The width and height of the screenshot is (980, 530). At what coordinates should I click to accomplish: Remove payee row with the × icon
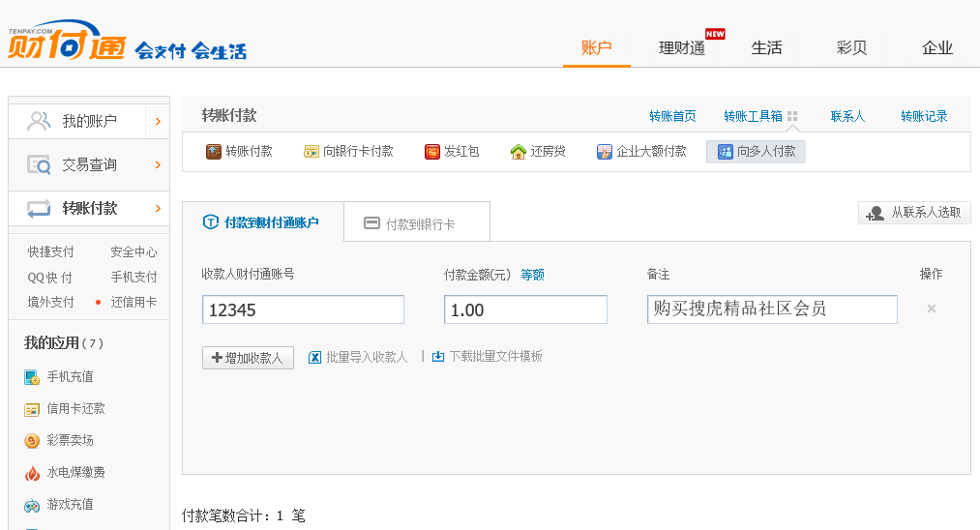tap(932, 309)
